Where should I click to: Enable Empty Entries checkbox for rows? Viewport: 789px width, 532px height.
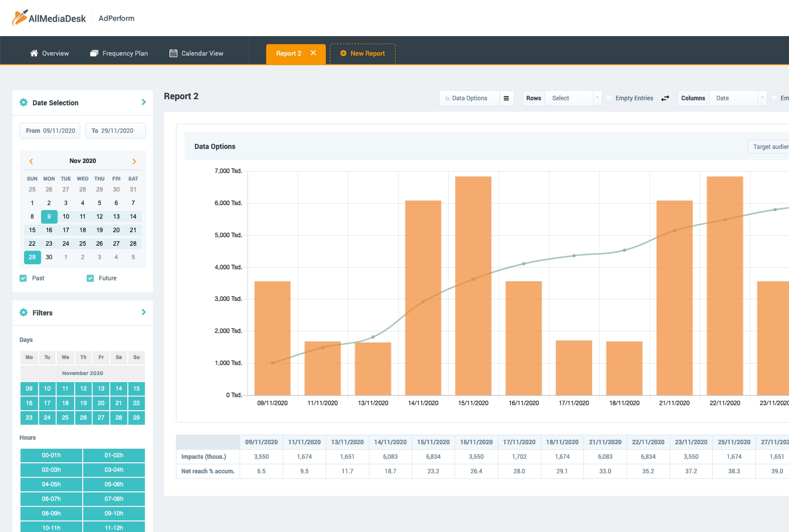pyautogui.click(x=610, y=98)
